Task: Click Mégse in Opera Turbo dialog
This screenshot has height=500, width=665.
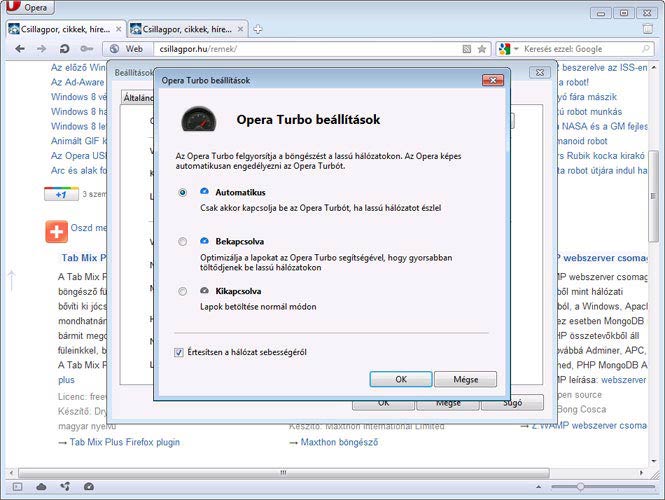Action: pos(465,379)
